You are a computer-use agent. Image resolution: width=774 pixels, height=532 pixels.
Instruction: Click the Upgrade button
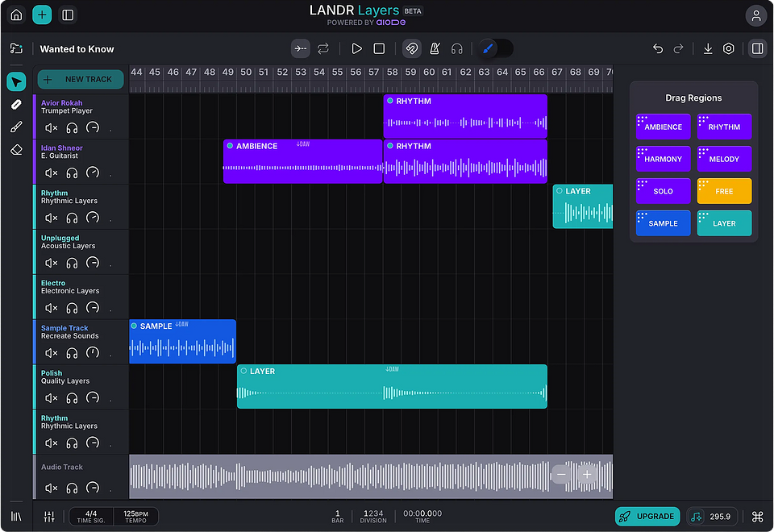[x=647, y=517]
